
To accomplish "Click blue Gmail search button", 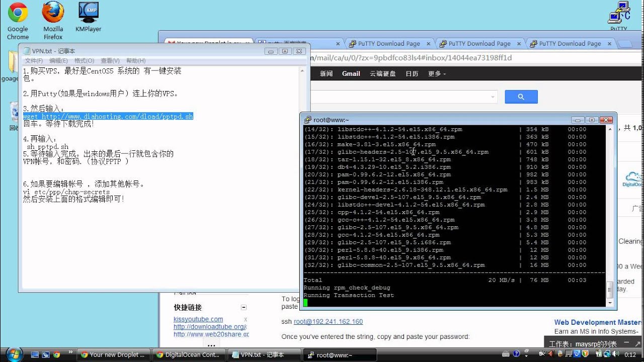I will tap(521, 97).
